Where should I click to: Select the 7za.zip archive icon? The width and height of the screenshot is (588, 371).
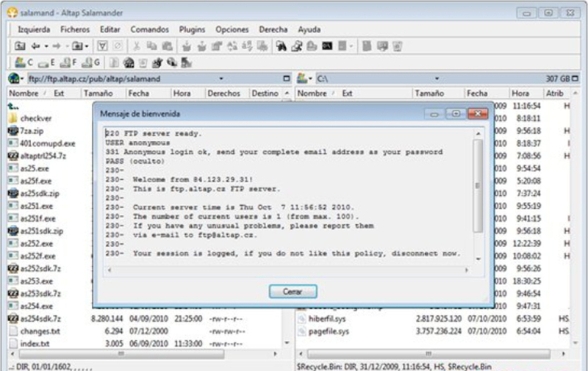click(13, 131)
